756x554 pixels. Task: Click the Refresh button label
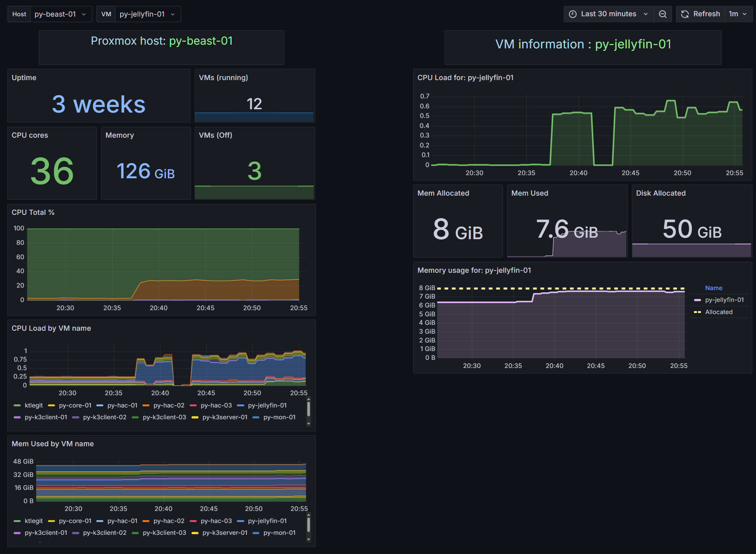(x=706, y=14)
